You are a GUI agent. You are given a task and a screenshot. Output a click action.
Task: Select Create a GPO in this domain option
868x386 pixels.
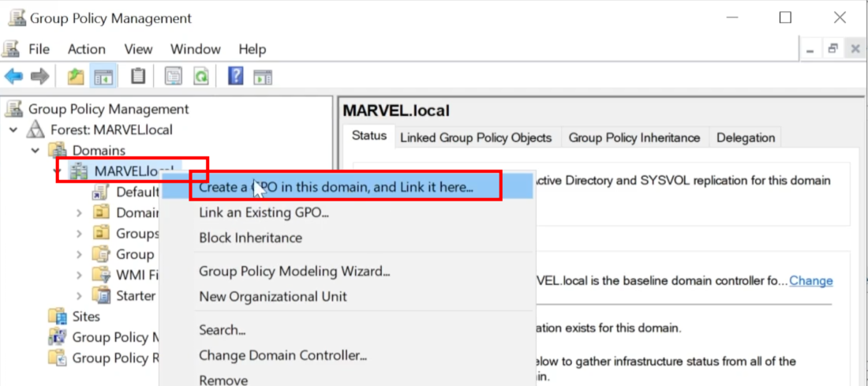336,187
